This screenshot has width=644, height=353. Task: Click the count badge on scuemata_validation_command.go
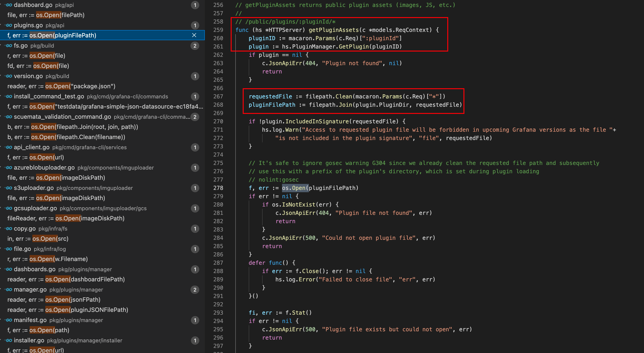point(195,117)
